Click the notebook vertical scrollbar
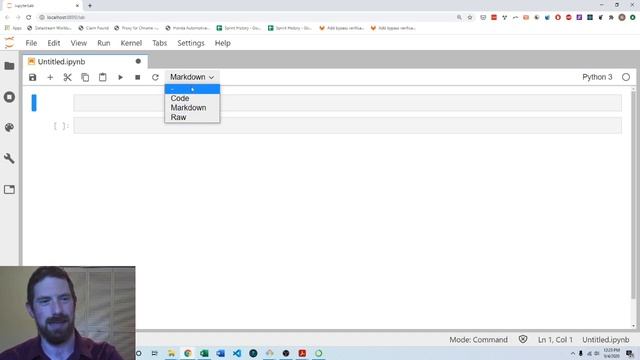 click(x=633, y=194)
